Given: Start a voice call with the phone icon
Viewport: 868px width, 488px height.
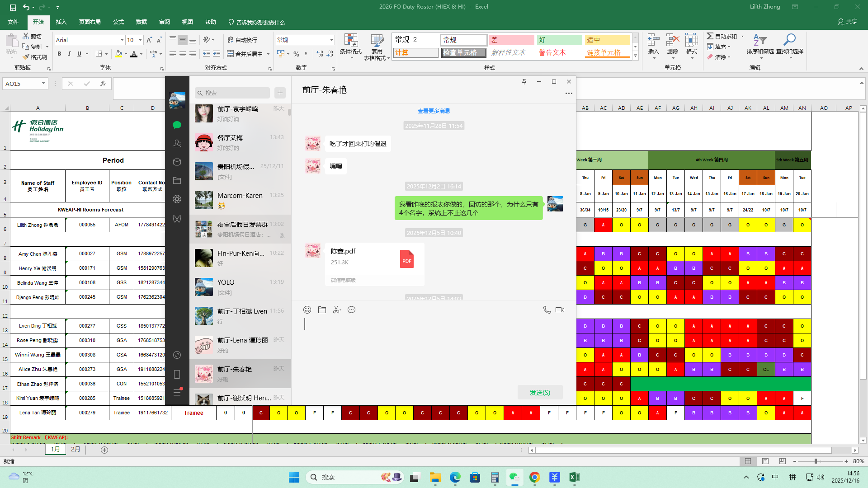Looking at the screenshot, I should [547, 310].
